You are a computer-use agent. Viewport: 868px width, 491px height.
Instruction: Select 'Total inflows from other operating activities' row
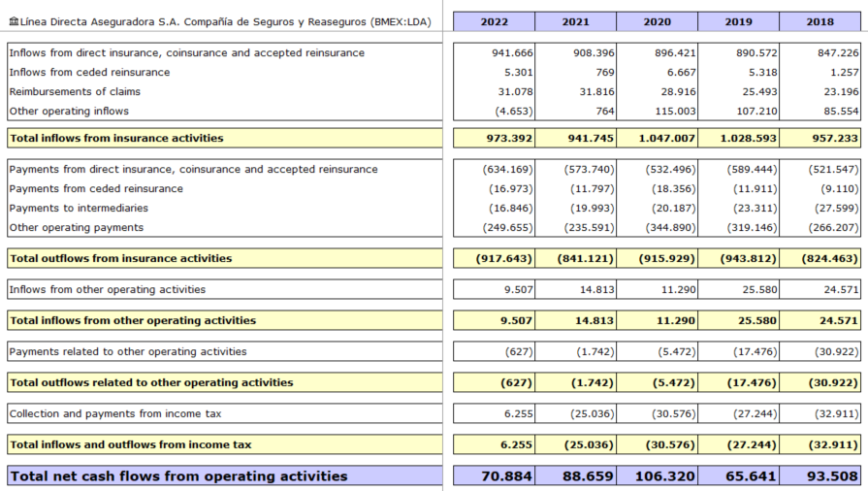click(x=225, y=320)
